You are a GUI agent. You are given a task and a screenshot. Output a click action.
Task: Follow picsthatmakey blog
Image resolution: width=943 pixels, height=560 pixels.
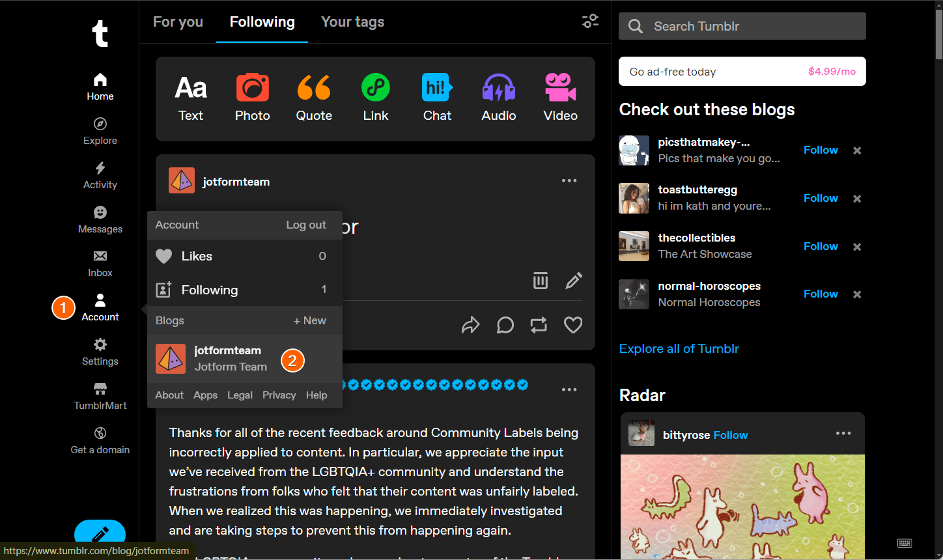(x=821, y=150)
